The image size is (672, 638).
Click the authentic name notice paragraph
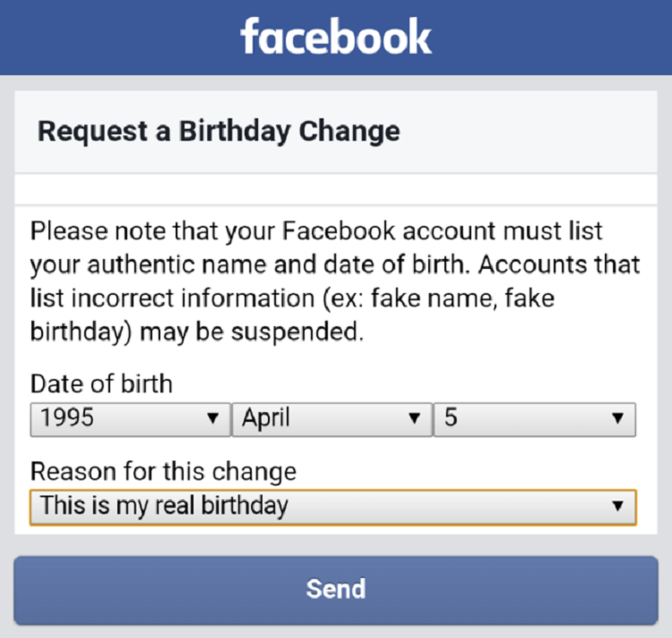[x=335, y=281]
